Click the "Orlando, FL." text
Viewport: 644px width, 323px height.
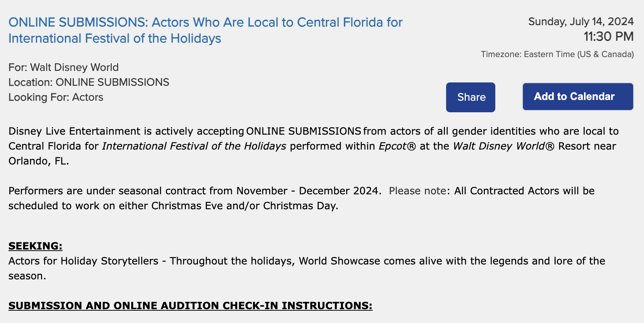(39, 161)
